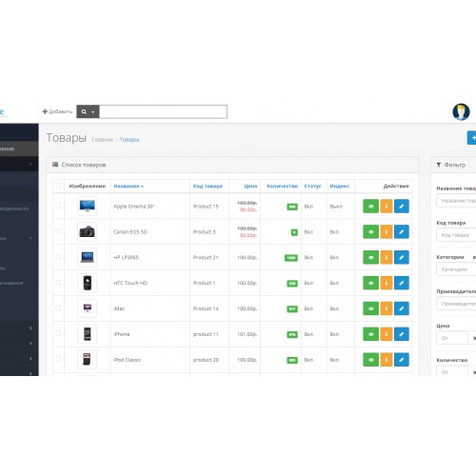476x476 pixels.
Task: Edit iMac with blue pencil button
Action: click(402, 308)
